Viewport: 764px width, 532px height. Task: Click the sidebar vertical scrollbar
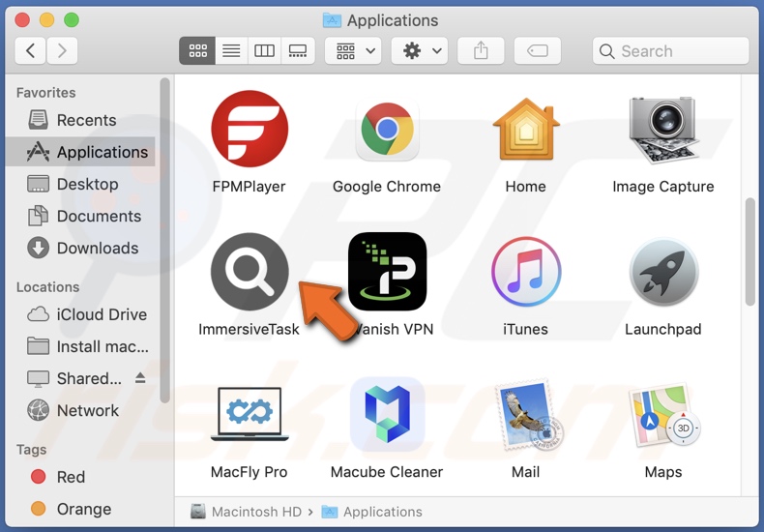164,241
